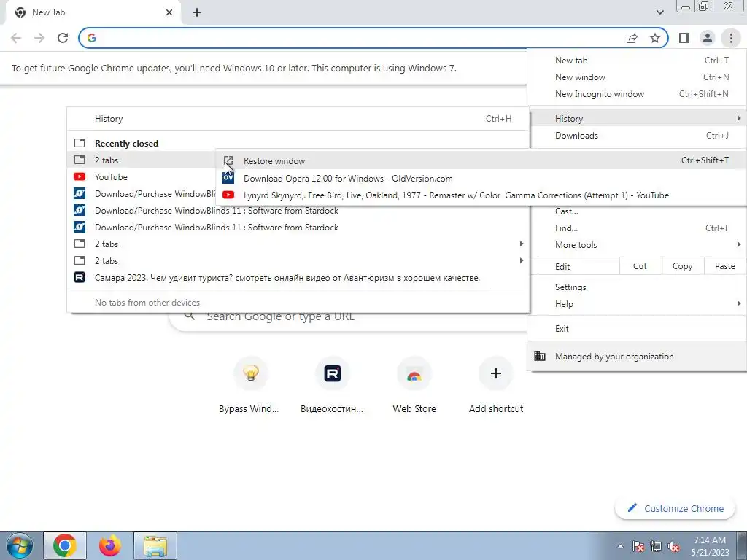Click the muted volume tray icon
The image size is (747, 560).
673,546
